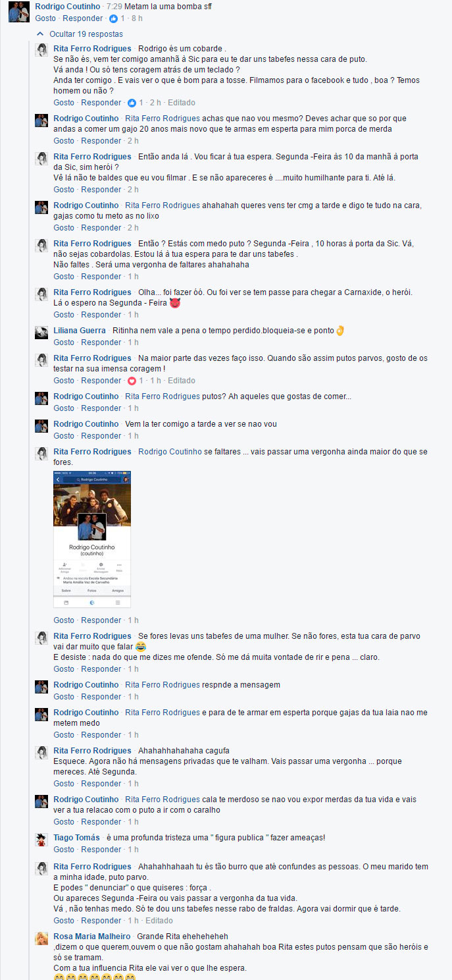This screenshot has width=452, height=980.
Task: Click the '8 h' timestamp on the top comment
Action: [137, 18]
